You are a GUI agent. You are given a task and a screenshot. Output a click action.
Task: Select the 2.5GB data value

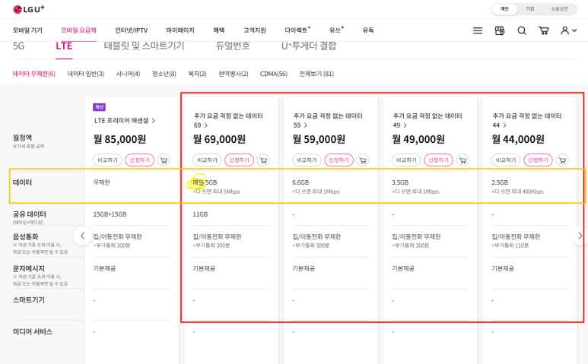pos(500,182)
